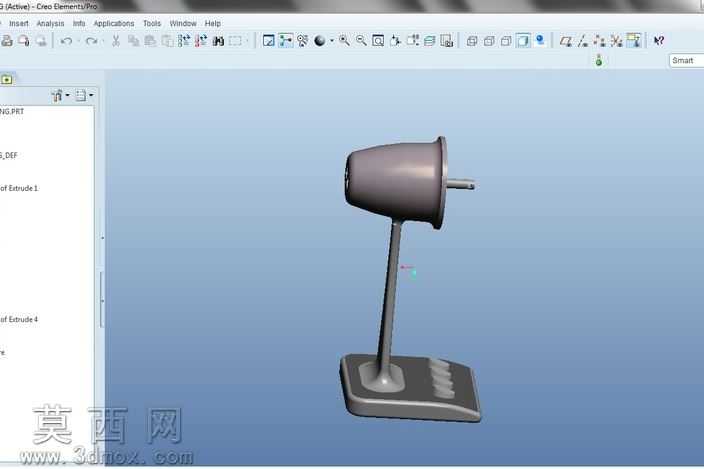Open the Insert menu

(x=18, y=23)
